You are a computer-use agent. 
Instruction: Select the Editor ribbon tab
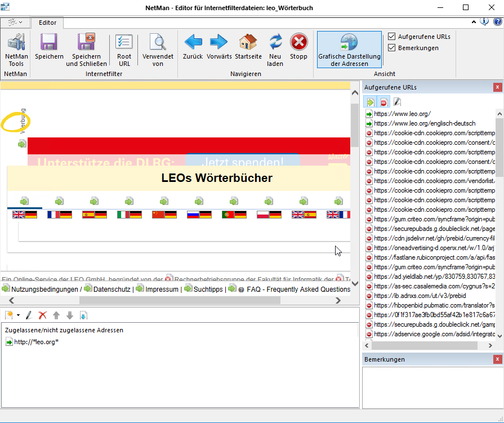(47, 23)
